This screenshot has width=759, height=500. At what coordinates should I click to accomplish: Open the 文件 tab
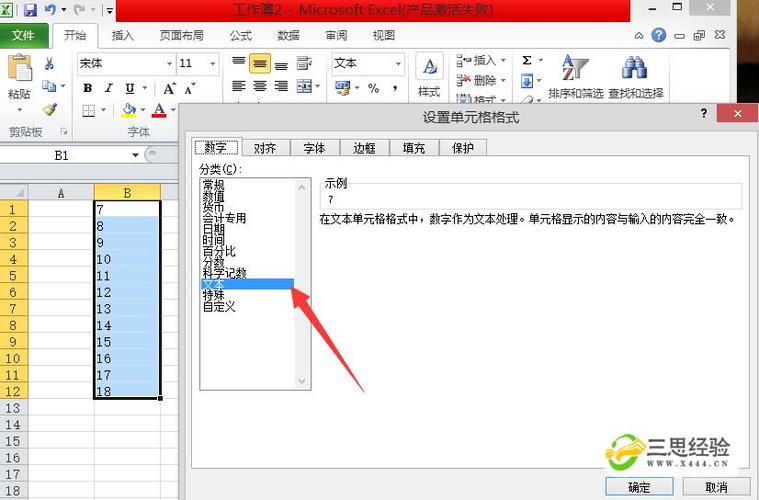coord(23,35)
